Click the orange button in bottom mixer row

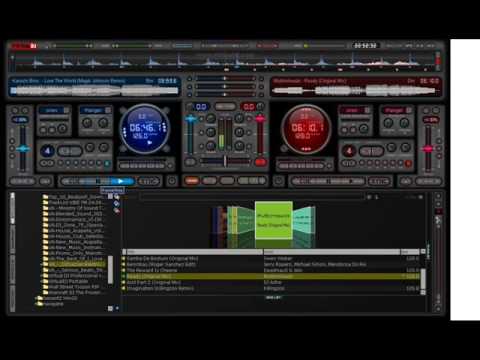pyautogui.click(x=191, y=181)
